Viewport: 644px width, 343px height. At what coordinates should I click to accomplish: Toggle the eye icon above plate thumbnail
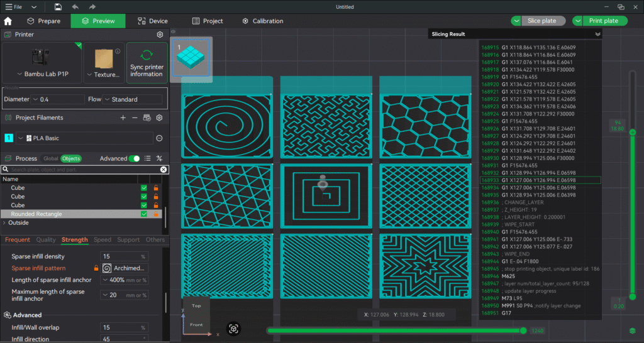(174, 31)
